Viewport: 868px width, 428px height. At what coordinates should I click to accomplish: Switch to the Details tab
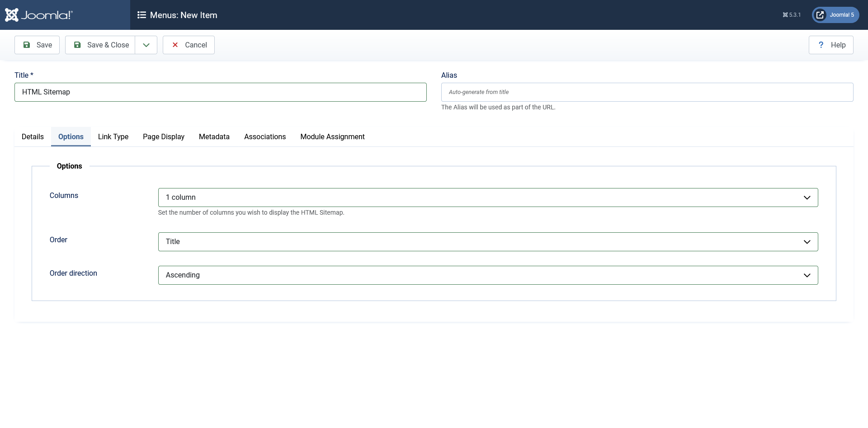(33, 136)
